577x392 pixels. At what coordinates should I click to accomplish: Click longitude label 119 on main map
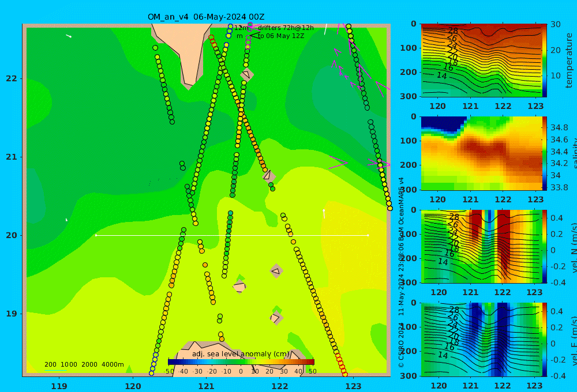[x=59, y=386]
